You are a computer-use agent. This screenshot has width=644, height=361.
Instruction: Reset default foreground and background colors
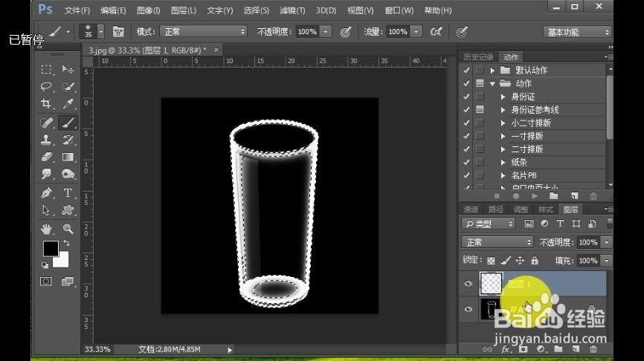[45, 265]
